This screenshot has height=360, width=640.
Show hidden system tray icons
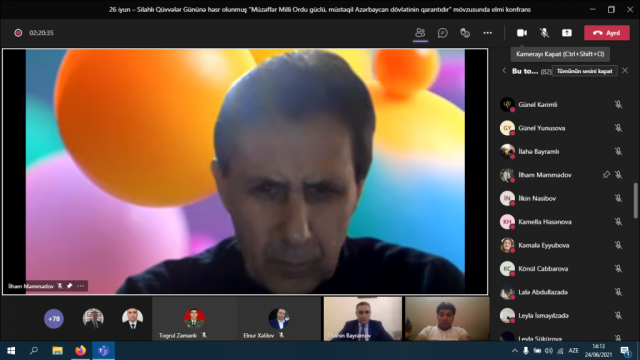[515, 351]
